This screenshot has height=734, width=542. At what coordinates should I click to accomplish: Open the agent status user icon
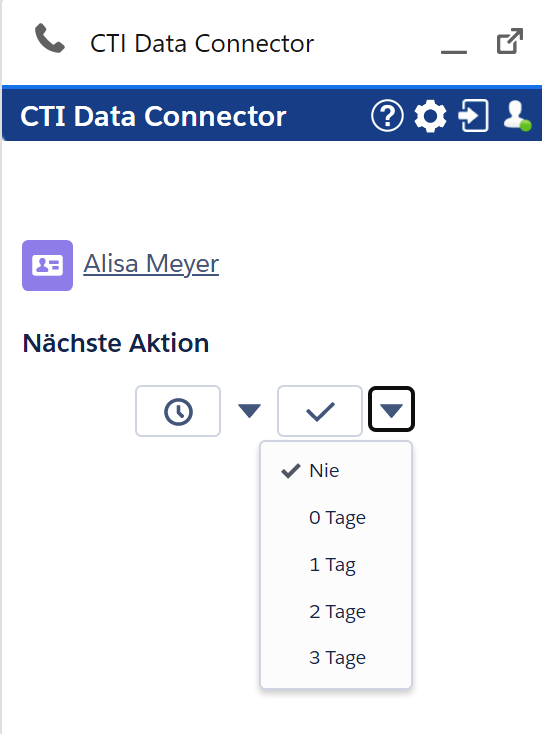[516, 115]
